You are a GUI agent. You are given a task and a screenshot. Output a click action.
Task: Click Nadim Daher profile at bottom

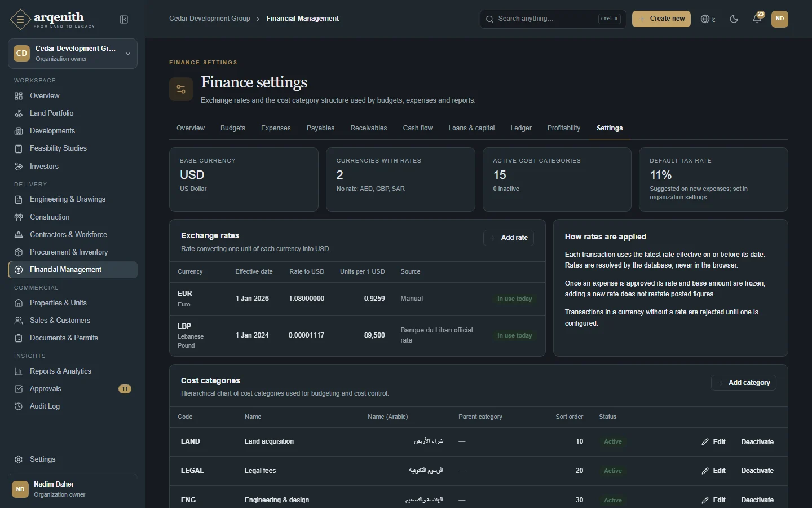tap(73, 489)
